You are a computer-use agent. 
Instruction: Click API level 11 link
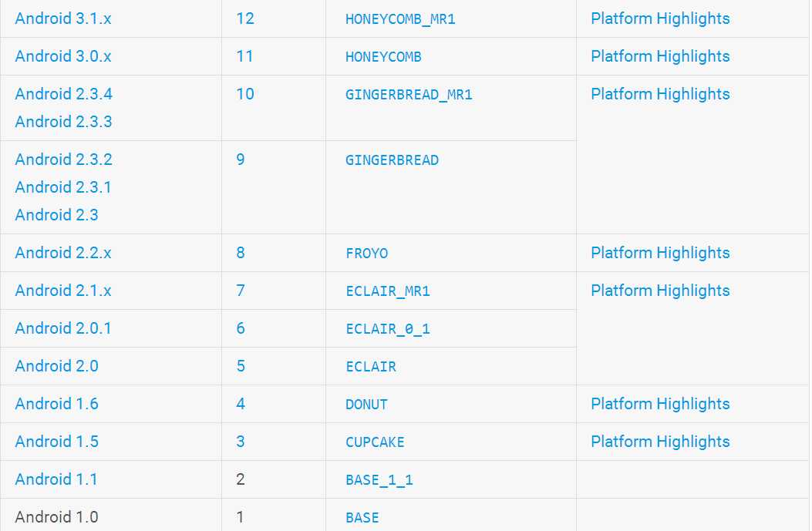[x=244, y=56]
